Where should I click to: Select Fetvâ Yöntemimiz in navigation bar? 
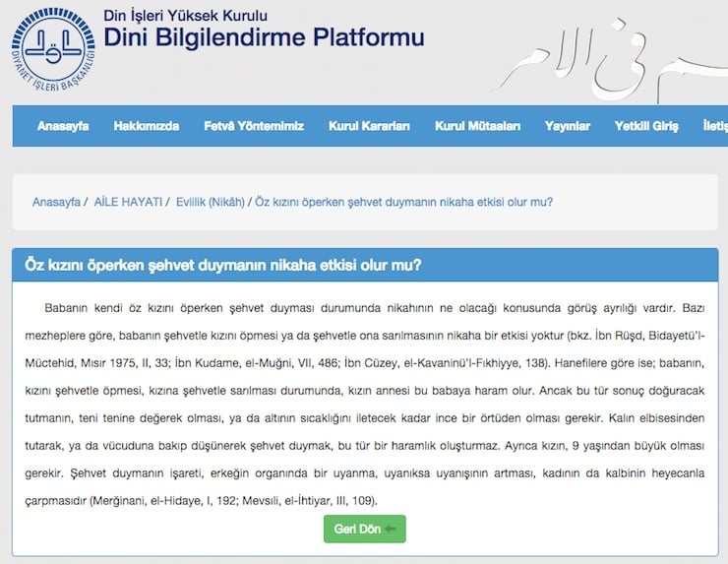[254, 126]
